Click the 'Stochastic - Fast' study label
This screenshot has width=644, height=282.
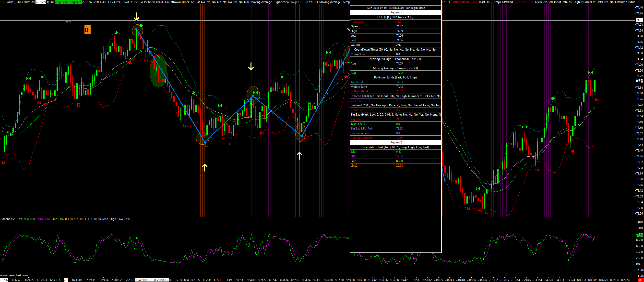pyautogui.click(x=12, y=219)
